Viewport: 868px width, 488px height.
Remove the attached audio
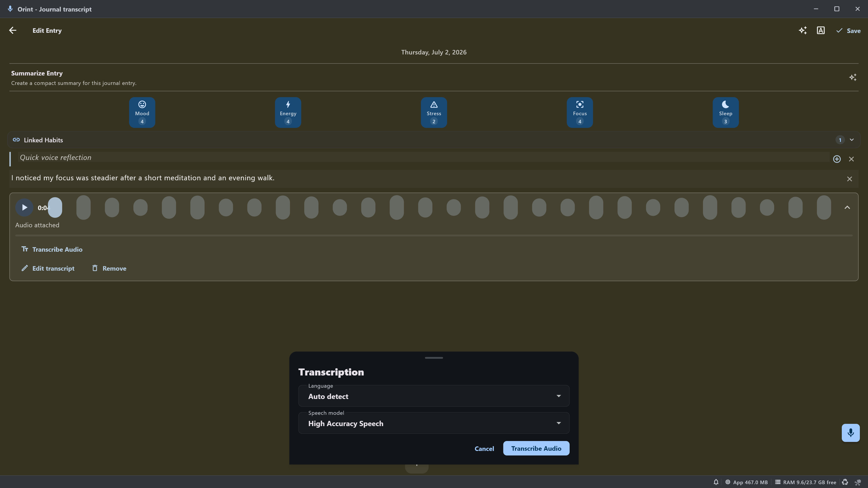tap(109, 268)
